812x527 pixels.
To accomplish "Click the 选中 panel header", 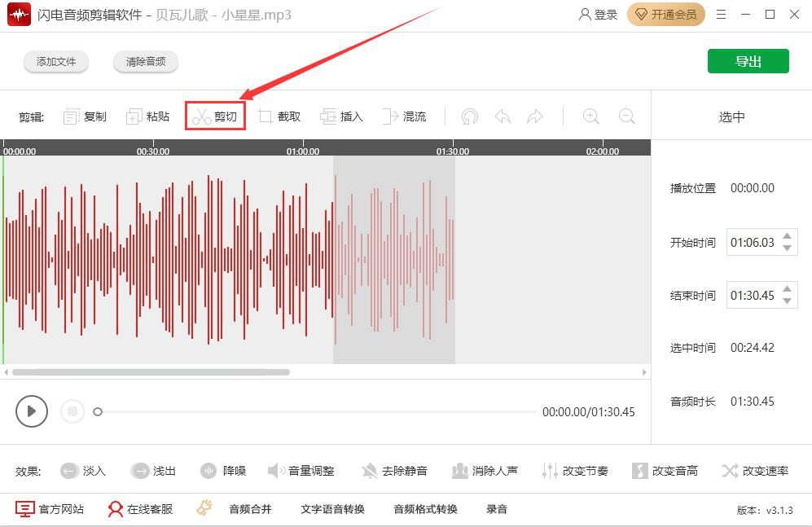I will tap(731, 117).
